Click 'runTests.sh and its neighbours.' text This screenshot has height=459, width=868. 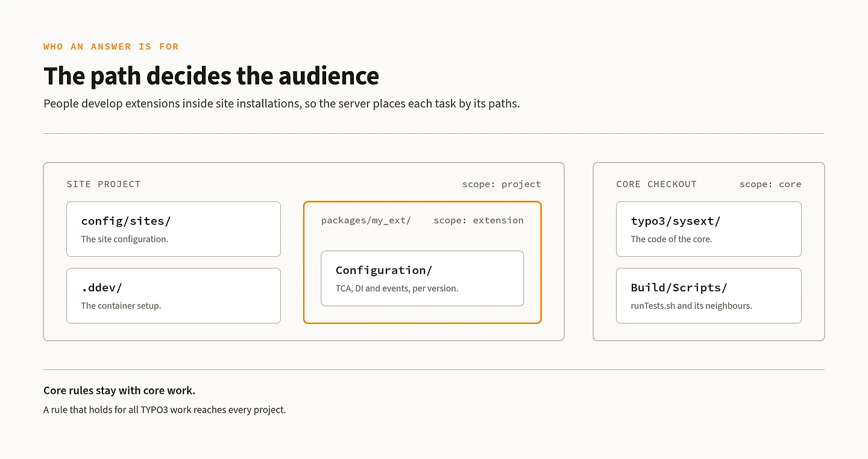coord(691,305)
